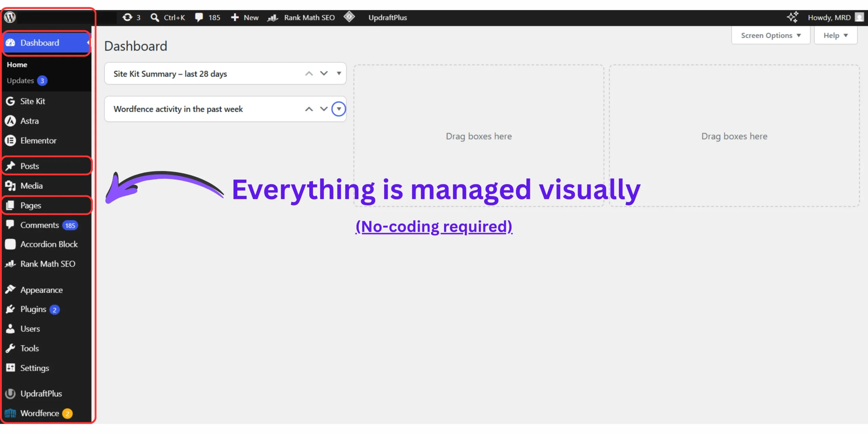Click the Ctrl+K search label
The height and width of the screenshot is (434, 868).
[x=174, y=18]
